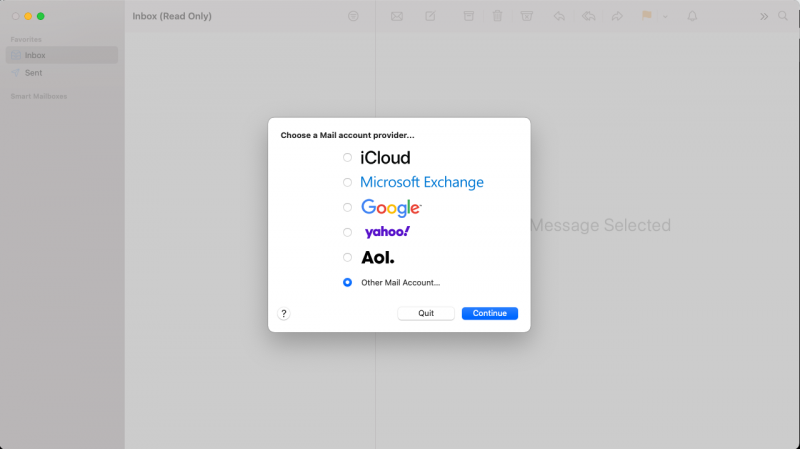
Task: Click the Search magnifier icon
Action: 783,16
